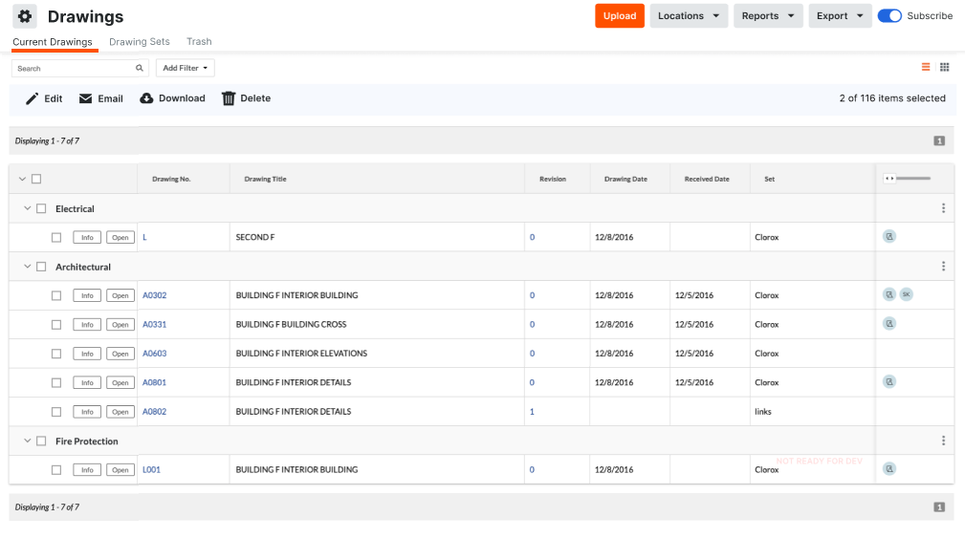
Task: Click the Email envelope icon
Action: [85, 98]
